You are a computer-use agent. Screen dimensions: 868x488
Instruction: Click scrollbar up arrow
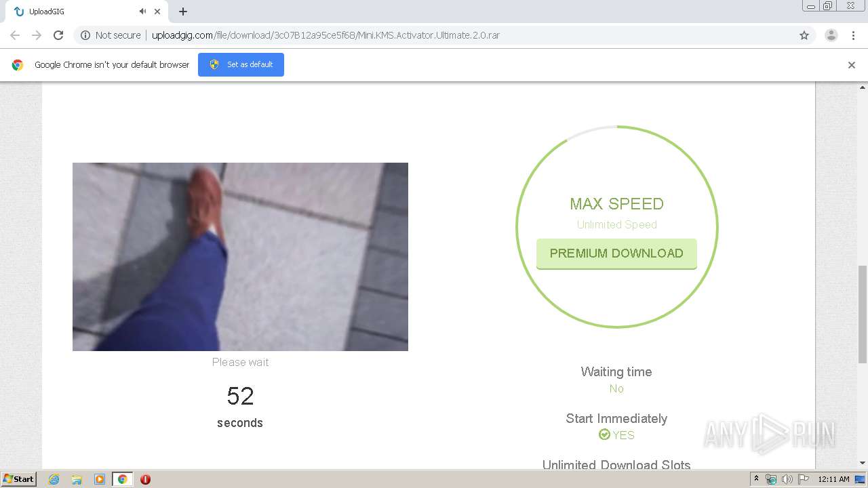863,87
